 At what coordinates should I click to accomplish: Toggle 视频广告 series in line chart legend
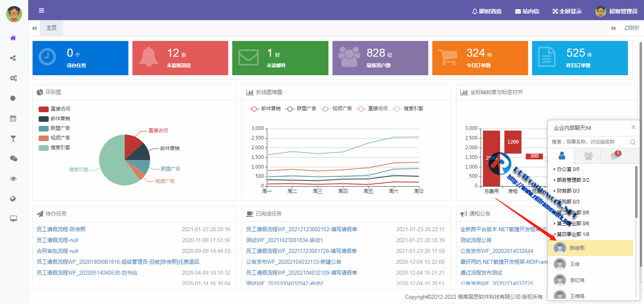click(336, 109)
